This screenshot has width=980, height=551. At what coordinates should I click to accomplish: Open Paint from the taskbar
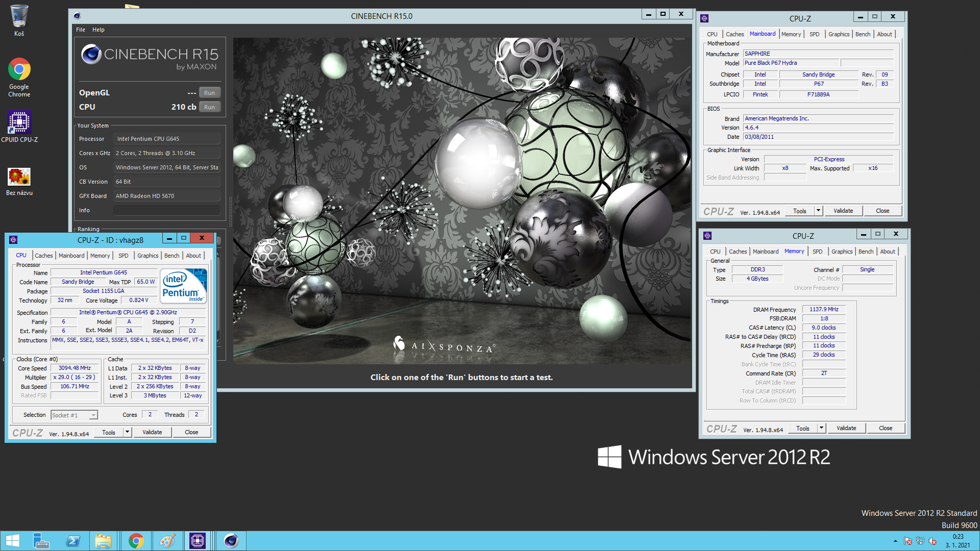click(x=167, y=541)
